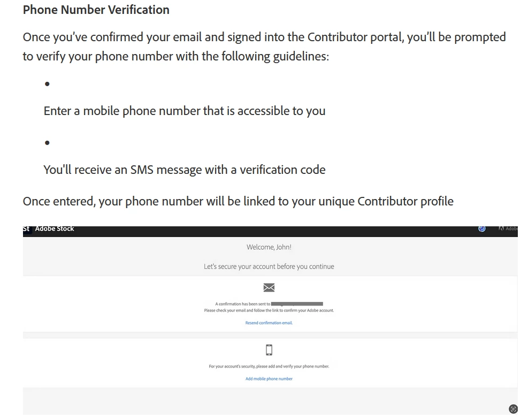Click the 'Welcome, John!' greeting text

click(x=269, y=247)
